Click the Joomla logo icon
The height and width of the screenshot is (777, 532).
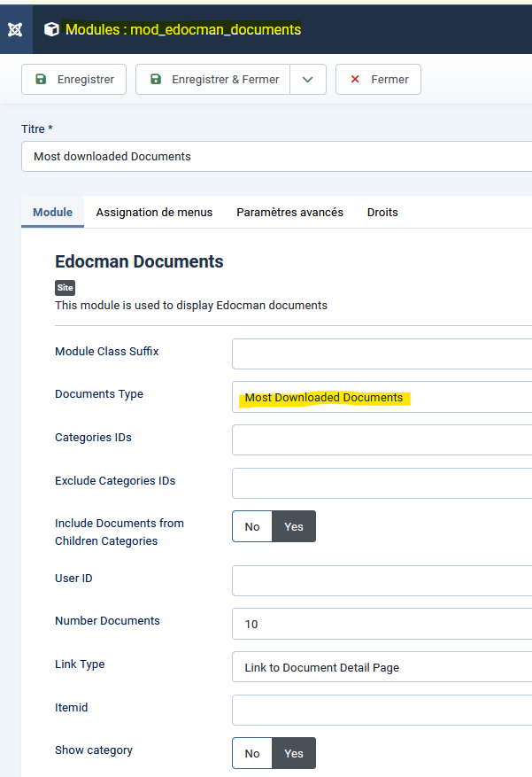pyautogui.click(x=15, y=29)
